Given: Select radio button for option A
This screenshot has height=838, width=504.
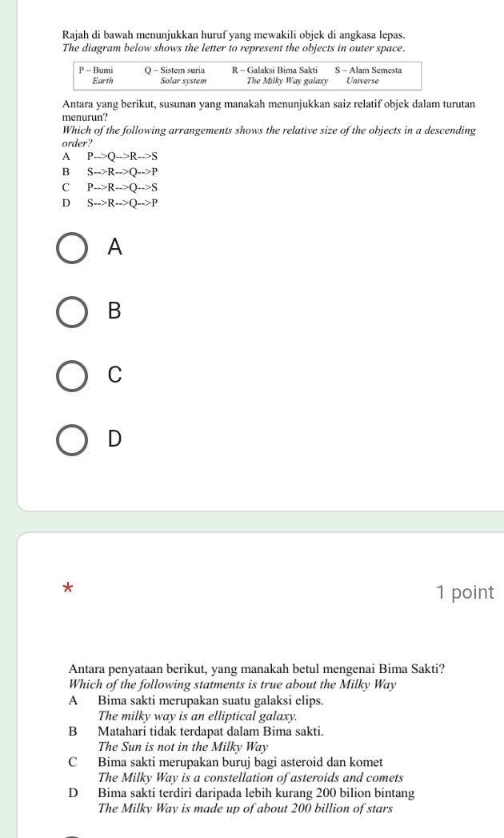Looking at the screenshot, I should 73,247.
